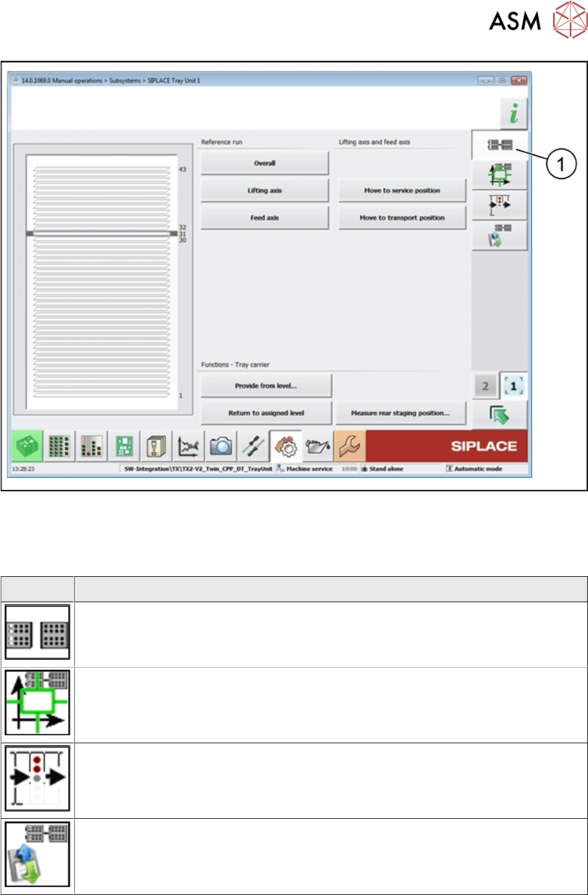Open the warning documents icon
The width and height of the screenshot is (588, 895).
pyautogui.click(x=156, y=446)
